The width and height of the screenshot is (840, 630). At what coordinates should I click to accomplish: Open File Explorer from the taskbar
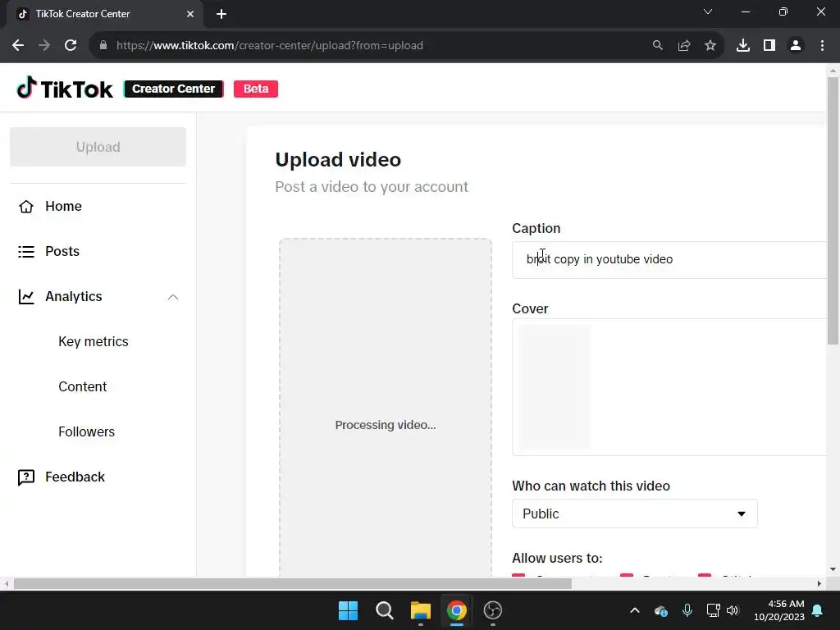pos(421,610)
